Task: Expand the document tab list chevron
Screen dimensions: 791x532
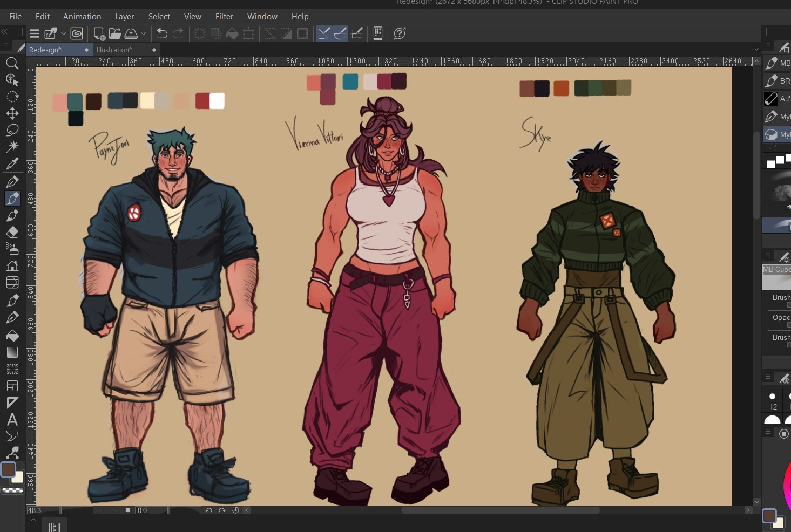Action: click(756, 50)
